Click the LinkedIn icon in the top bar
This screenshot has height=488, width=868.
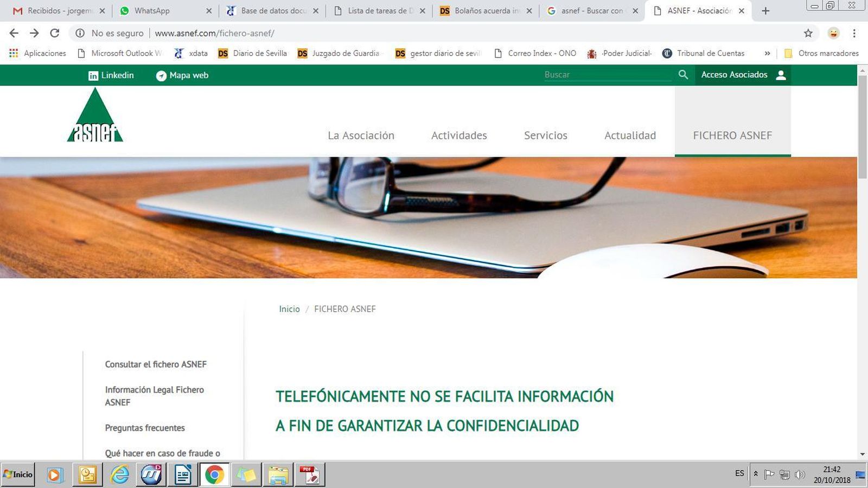tap(93, 75)
